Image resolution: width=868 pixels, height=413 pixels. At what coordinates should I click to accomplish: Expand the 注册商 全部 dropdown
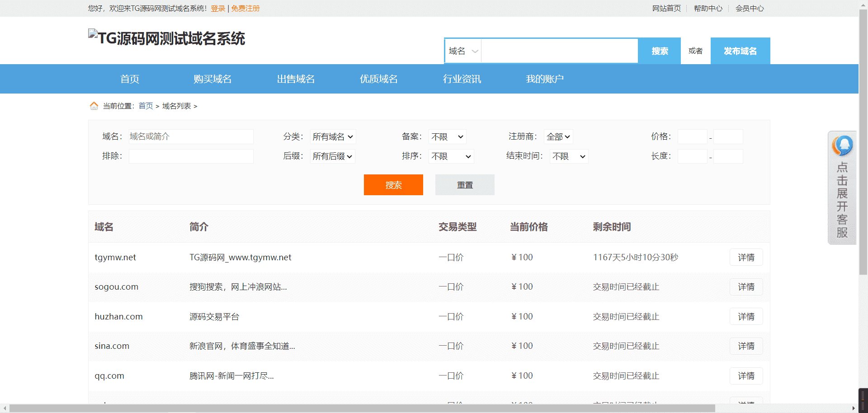click(x=558, y=136)
